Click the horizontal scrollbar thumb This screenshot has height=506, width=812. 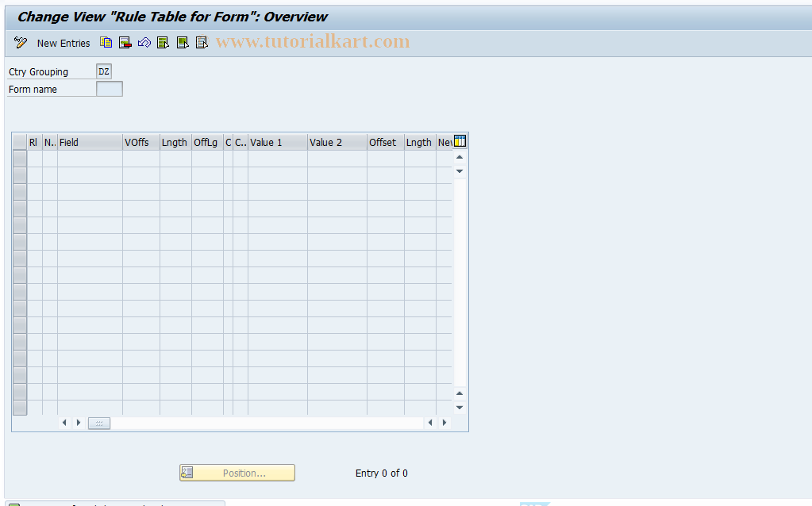[x=99, y=424]
